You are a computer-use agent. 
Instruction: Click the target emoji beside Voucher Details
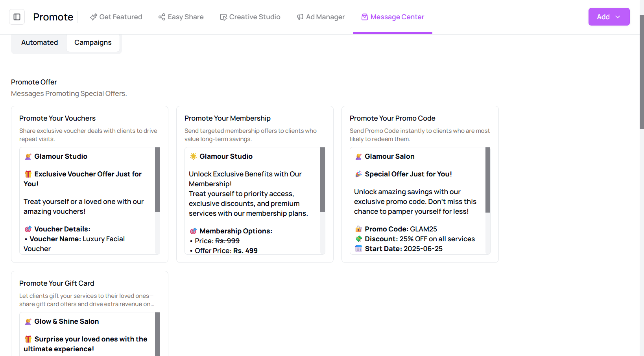coord(28,229)
